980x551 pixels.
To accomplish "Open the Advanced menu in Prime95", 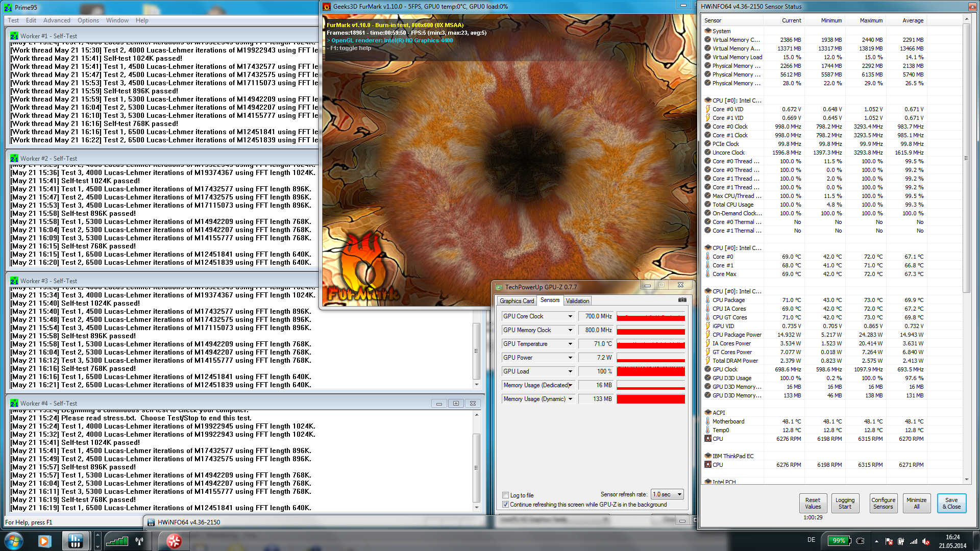I will 57,20.
